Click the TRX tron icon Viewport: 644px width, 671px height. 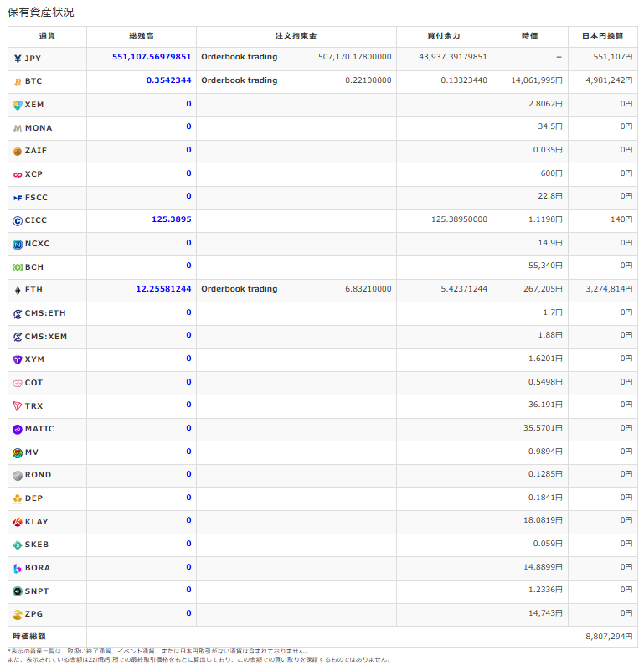18,406
